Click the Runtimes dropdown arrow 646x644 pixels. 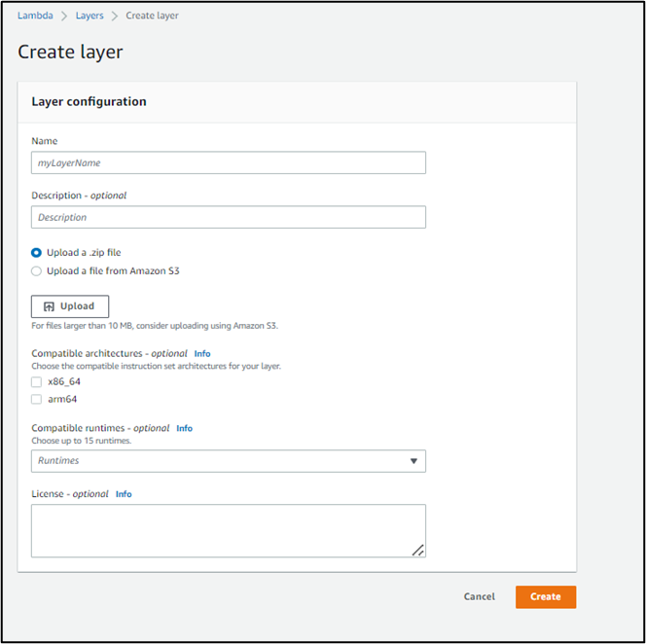[x=413, y=461]
